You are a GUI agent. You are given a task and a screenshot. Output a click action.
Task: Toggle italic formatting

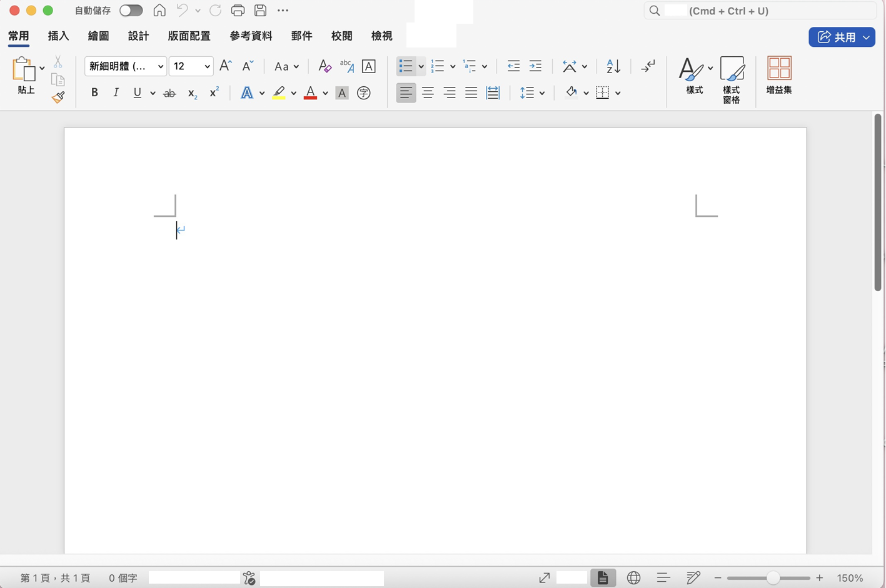coord(116,92)
